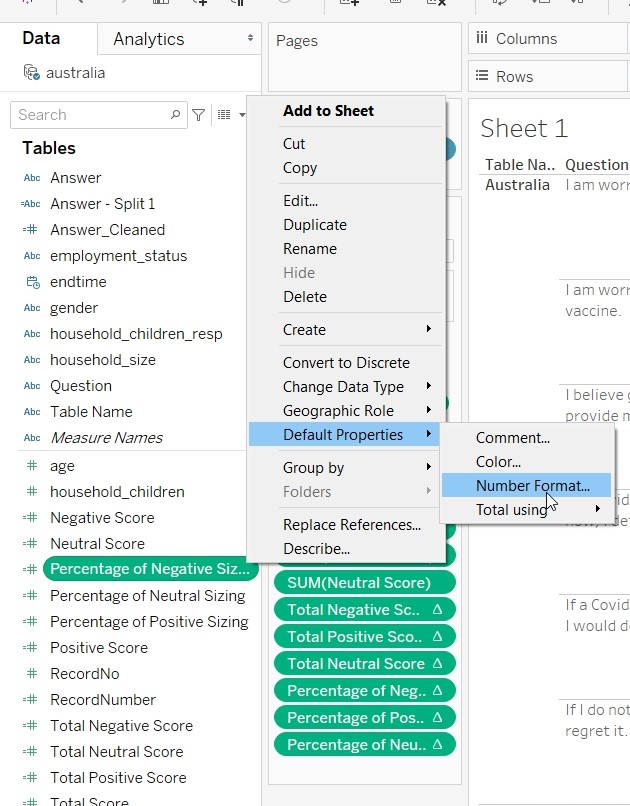Select Convert to Discrete
The height and width of the screenshot is (806, 630).
346,363
